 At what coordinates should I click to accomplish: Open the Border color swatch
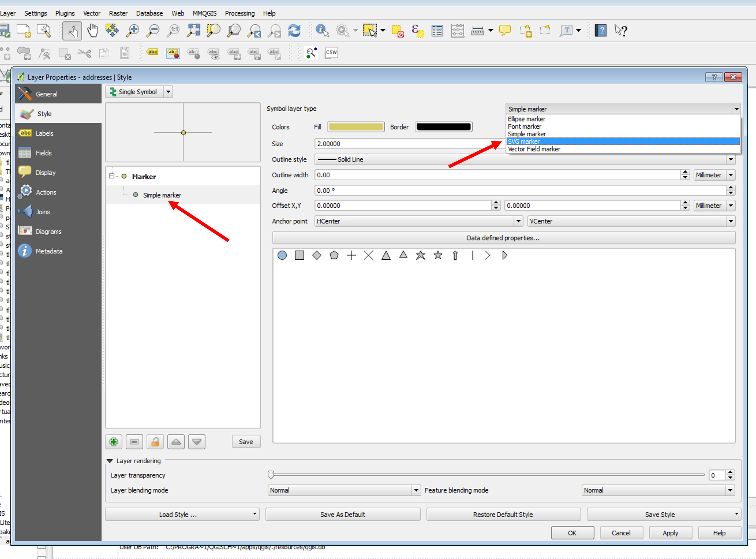click(444, 127)
